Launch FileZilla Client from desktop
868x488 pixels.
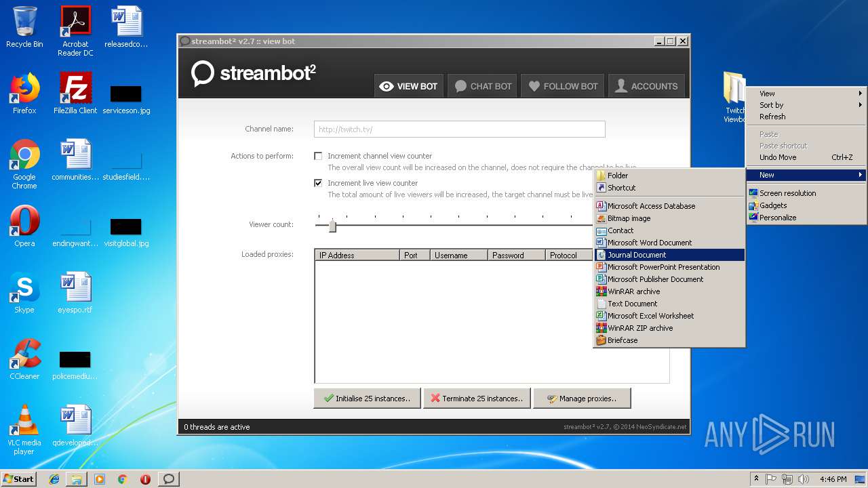[75, 94]
